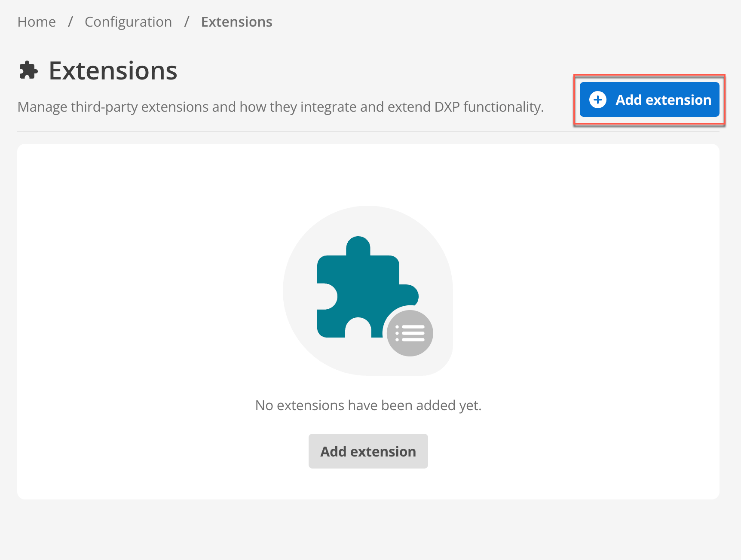741x560 pixels.
Task: Click the slash separator between Home and Configuration
Action: point(70,21)
